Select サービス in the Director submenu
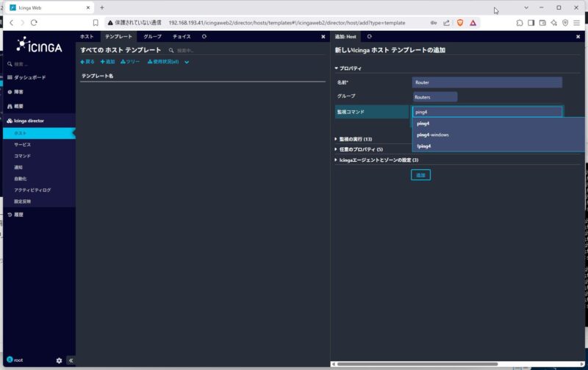The height and width of the screenshot is (370, 588). (x=23, y=144)
